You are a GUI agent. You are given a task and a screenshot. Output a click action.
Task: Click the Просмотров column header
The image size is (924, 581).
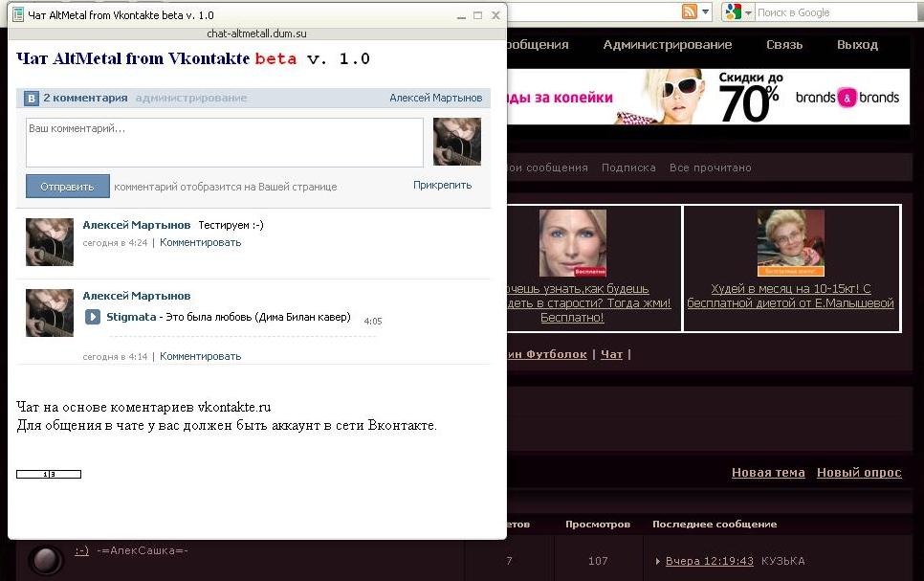pyautogui.click(x=598, y=524)
